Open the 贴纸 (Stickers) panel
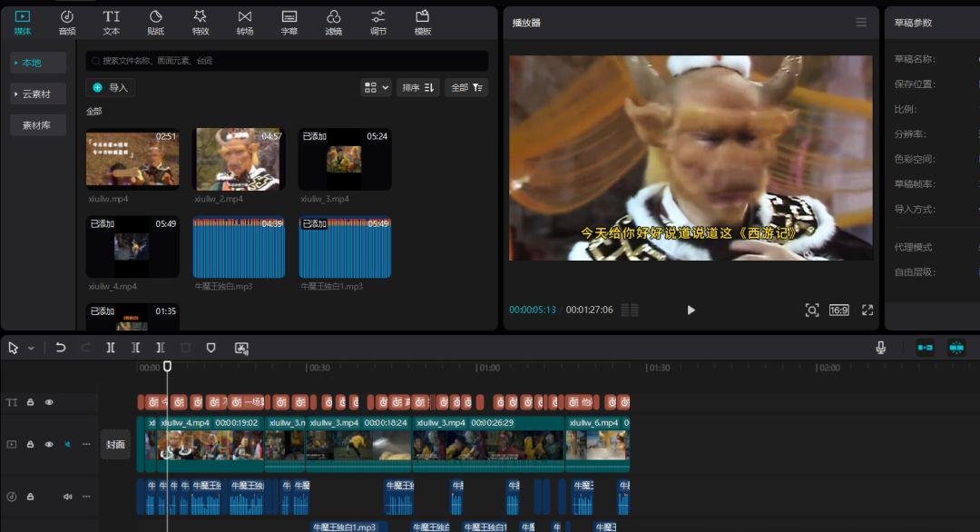 [155, 20]
